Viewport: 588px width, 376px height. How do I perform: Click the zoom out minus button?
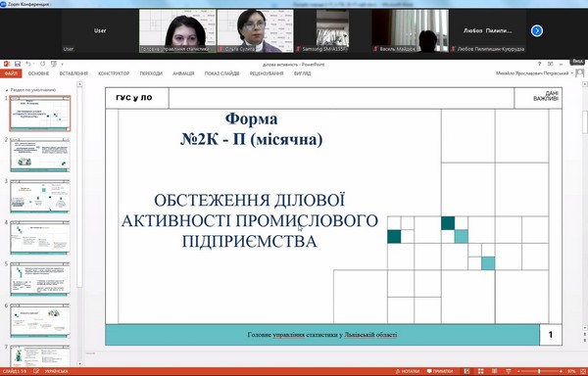[518, 371]
